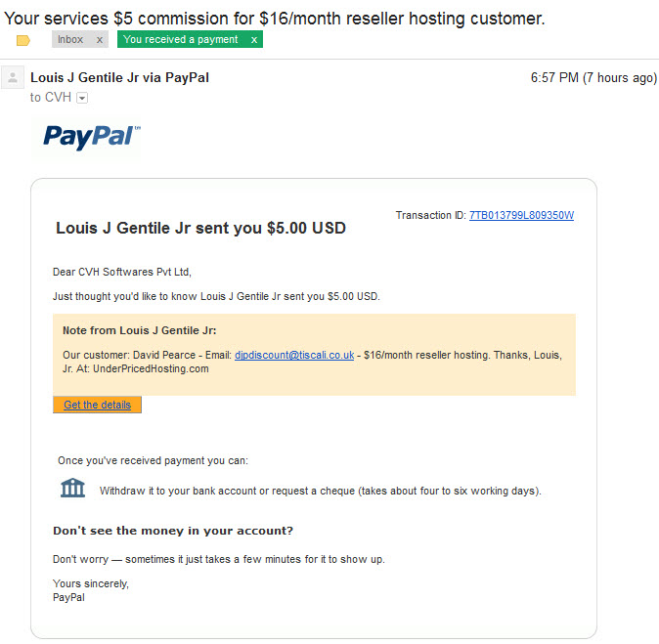Click the 'sent you $5.00 USD' heading
The width and height of the screenshot is (659, 644).
tap(200, 228)
